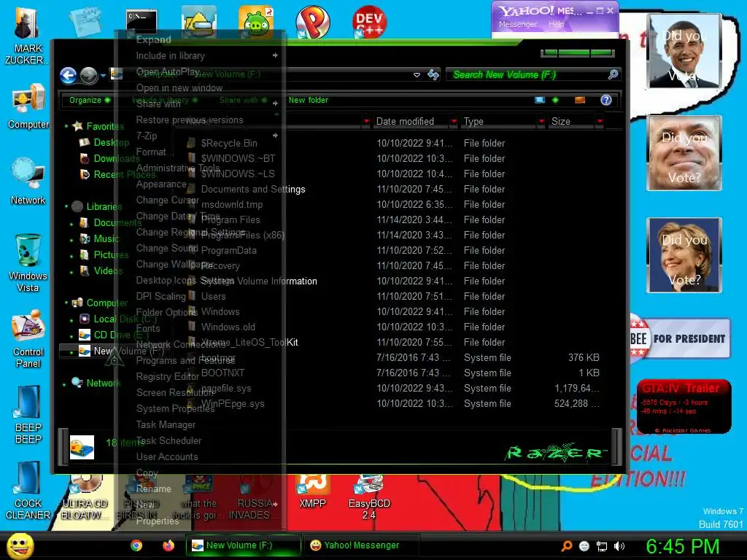Image resolution: width=747 pixels, height=560 pixels.
Task: Click the refresh icon beside address bar
Action: pos(433,75)
